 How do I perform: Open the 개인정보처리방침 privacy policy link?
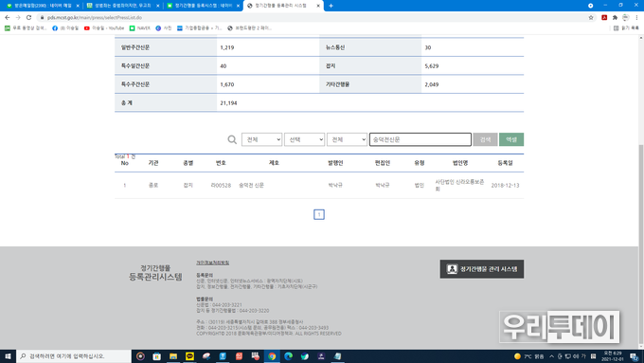point(213,263)
